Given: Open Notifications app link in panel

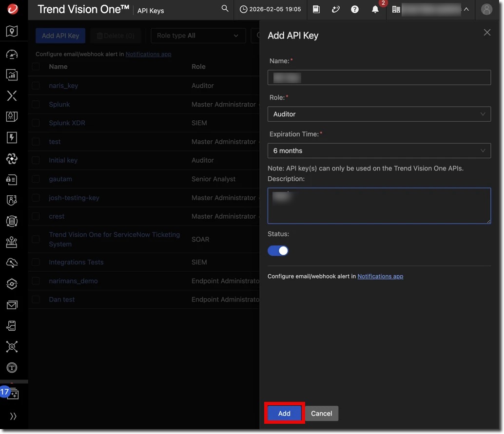Looking at the screenshot, I should coord(380,276).
